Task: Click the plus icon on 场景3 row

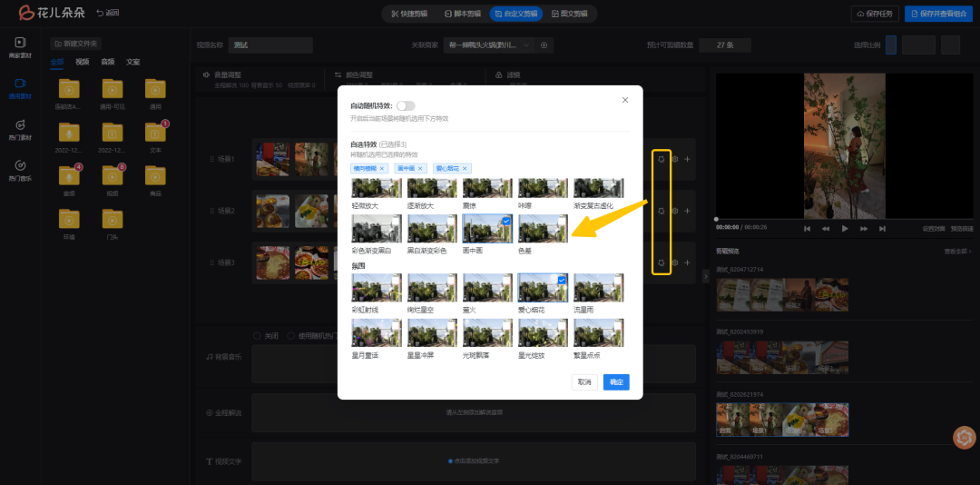Action: pos(687,262)
